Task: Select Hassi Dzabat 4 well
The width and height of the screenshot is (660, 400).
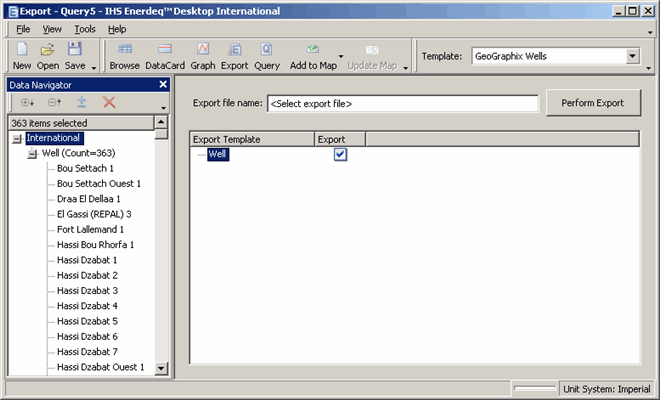Action: (88, 306)
